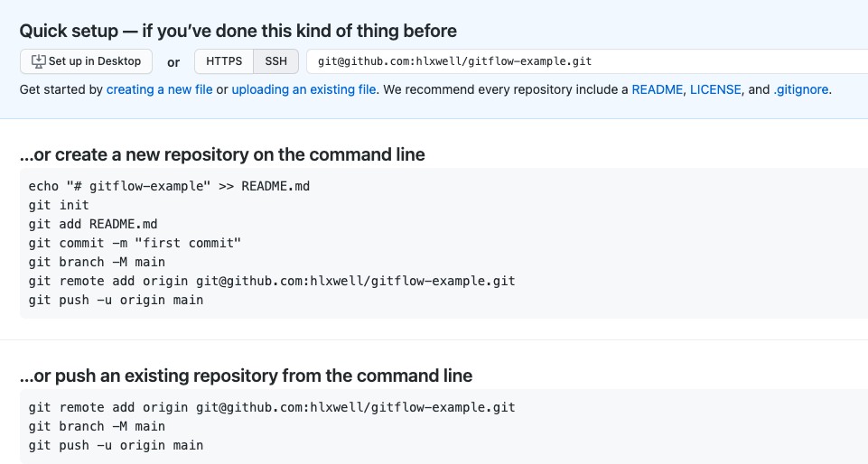Image resolution: width=868 pixels, height=464 pixels.
Task: Follow the uploading an existing file link
Action: pos(303,89)
